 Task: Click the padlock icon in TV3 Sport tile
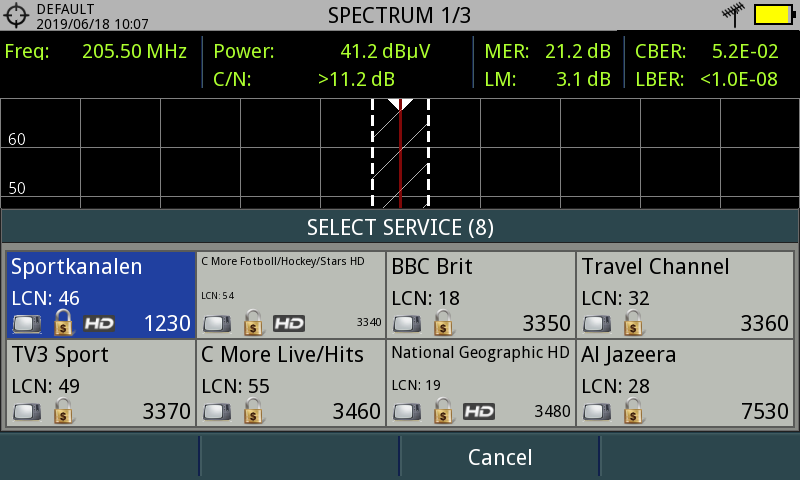click(x=63, y=411)
